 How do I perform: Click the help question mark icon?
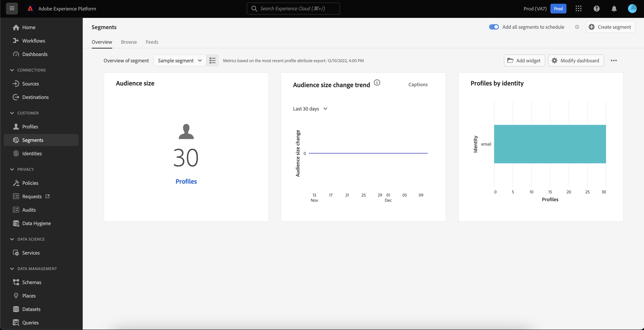596,9
